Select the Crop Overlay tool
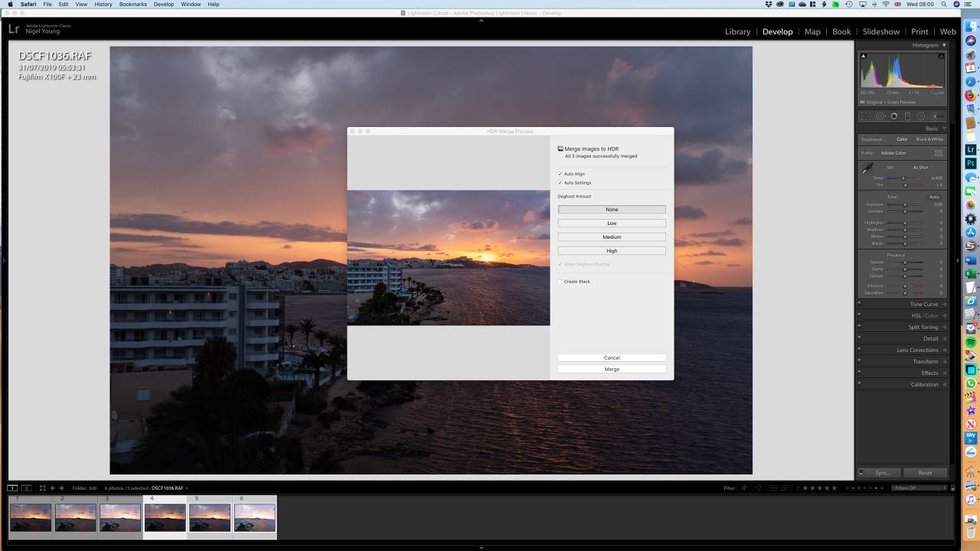This screenshot has height=551, width=980. point(865,115)
